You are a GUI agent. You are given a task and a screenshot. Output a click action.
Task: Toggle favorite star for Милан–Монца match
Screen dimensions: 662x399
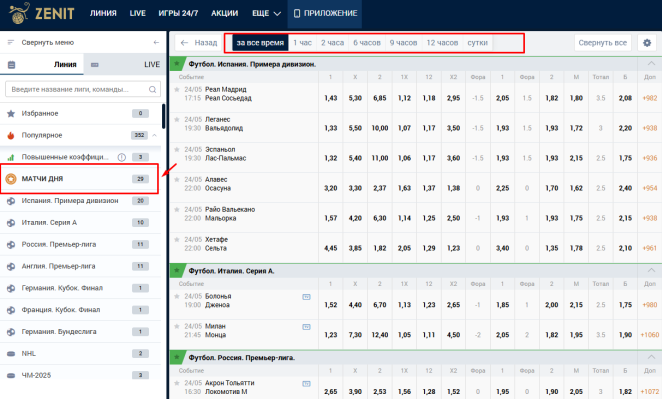177,326
